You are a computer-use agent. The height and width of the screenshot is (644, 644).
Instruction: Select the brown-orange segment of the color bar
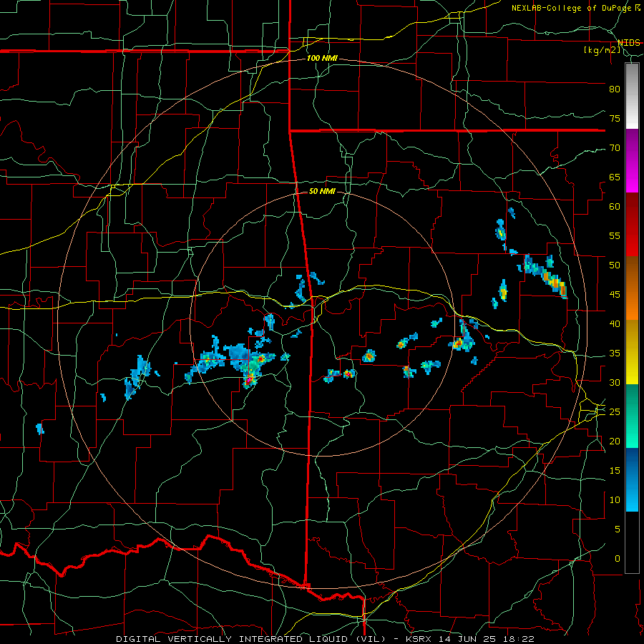632,288
